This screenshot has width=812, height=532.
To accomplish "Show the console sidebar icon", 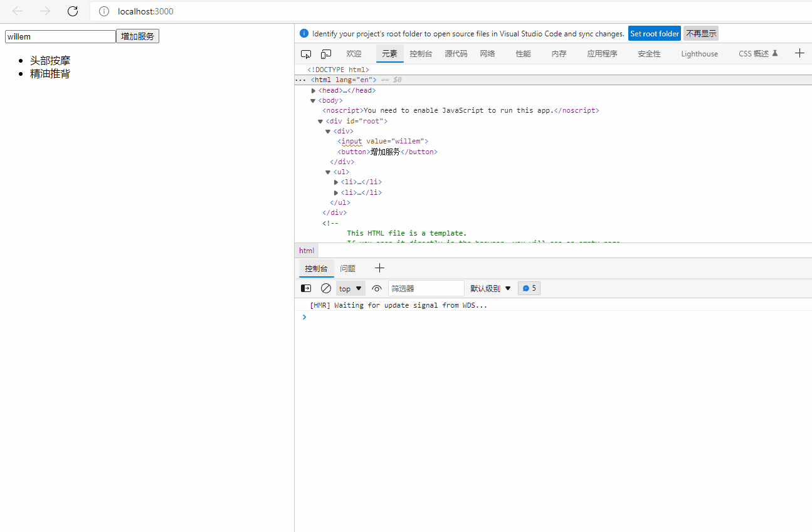I will (306, 288).
